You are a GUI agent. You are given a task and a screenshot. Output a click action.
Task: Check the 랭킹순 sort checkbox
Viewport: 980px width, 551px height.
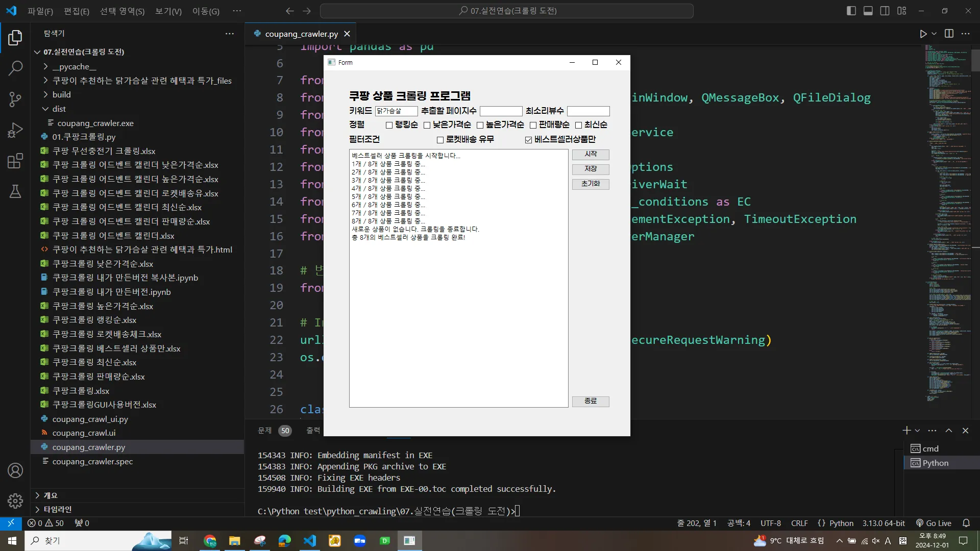point(389,125)
